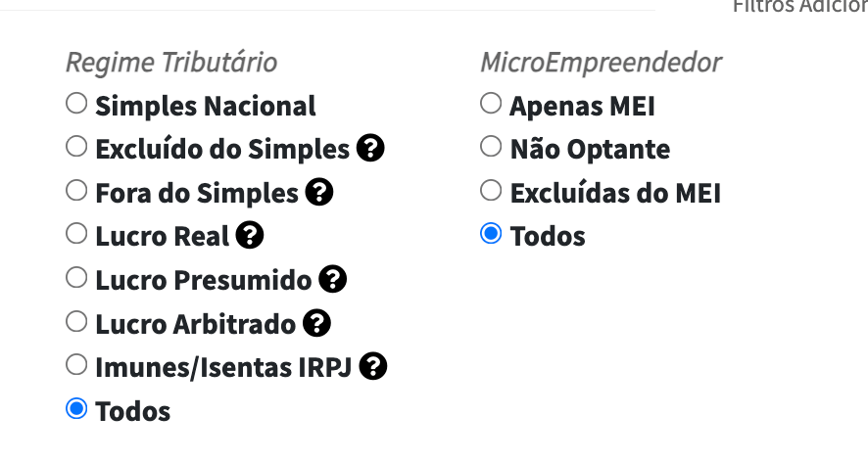Click the Regime Tributário section heading
Image resolution: width=868 pixels, height=462 pixels.
[x=171, y=63]
